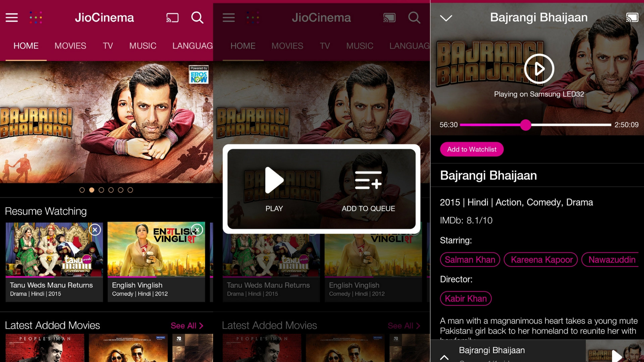Viewport: 644px width, 362px height.
Task: Drag the playback progress slider
Action: point(527,125)
